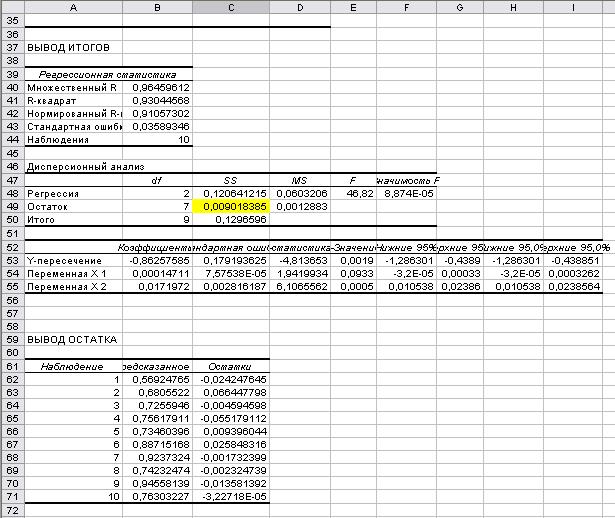Select the standard error 0,179193625
Image resolution: width=615 pixels, height=518 pixels.
pyautogui.click(x=231, y=260)
